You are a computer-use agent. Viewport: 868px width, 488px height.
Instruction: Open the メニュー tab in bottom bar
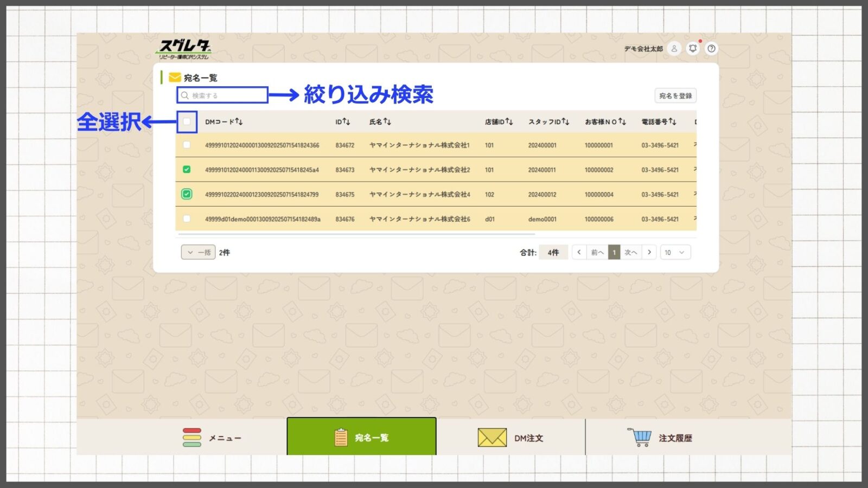(212, 438)
